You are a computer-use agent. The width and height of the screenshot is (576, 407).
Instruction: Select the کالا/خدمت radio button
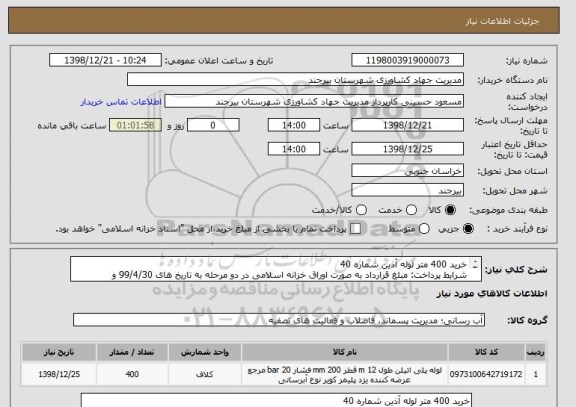pos(361,210)
